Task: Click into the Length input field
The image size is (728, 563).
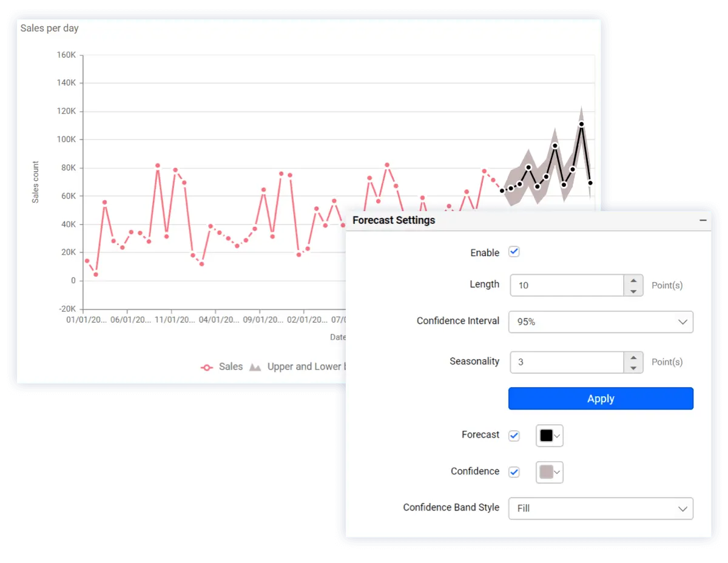Action: point(567,285)
